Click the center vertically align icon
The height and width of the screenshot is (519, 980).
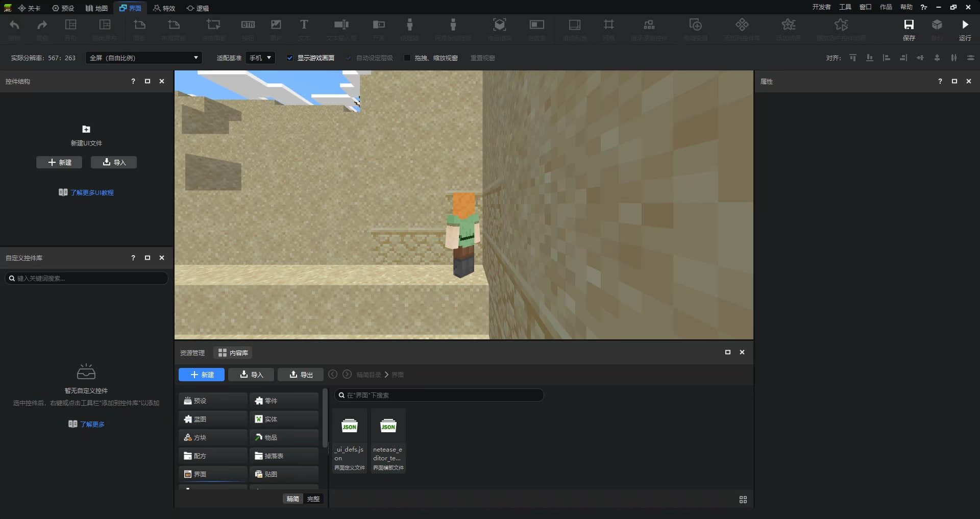point(937,58)
